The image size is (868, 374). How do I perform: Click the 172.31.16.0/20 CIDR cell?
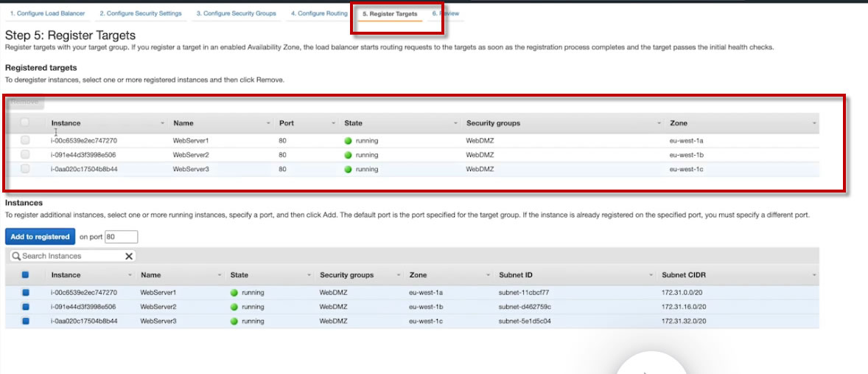(x=685, y=306)
